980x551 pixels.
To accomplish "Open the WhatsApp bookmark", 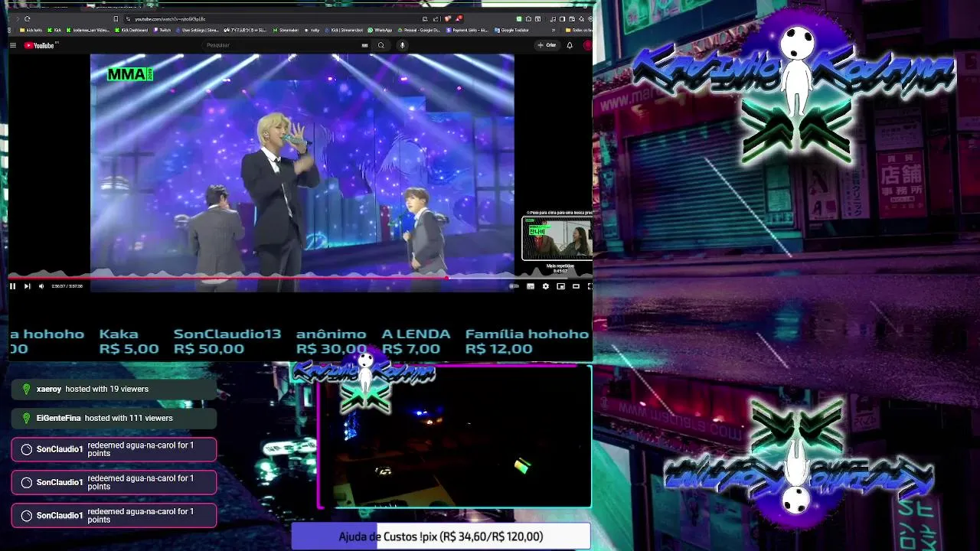I will pyautogui.click(x=381, y=30).
